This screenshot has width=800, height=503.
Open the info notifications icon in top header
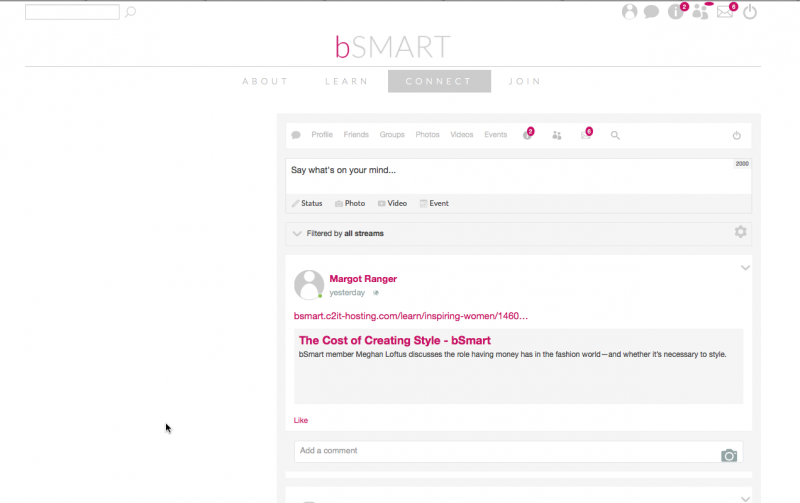(676, 12)
